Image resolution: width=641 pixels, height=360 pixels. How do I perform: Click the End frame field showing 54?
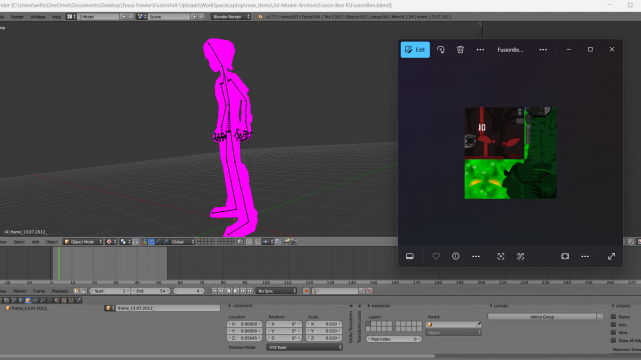(x=151, y=291)
